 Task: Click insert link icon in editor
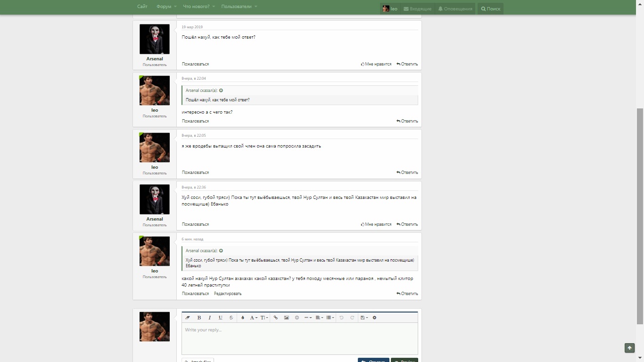tap(276, 318)
